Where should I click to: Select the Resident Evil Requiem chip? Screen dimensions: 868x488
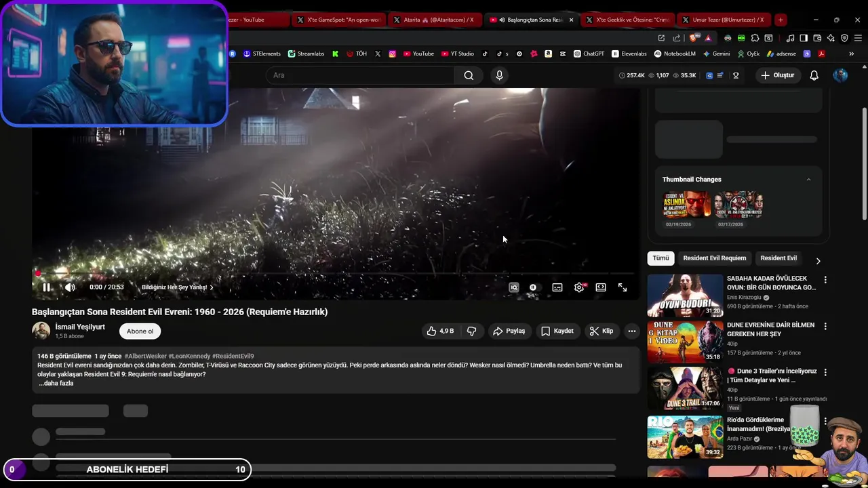coord(715,258)
